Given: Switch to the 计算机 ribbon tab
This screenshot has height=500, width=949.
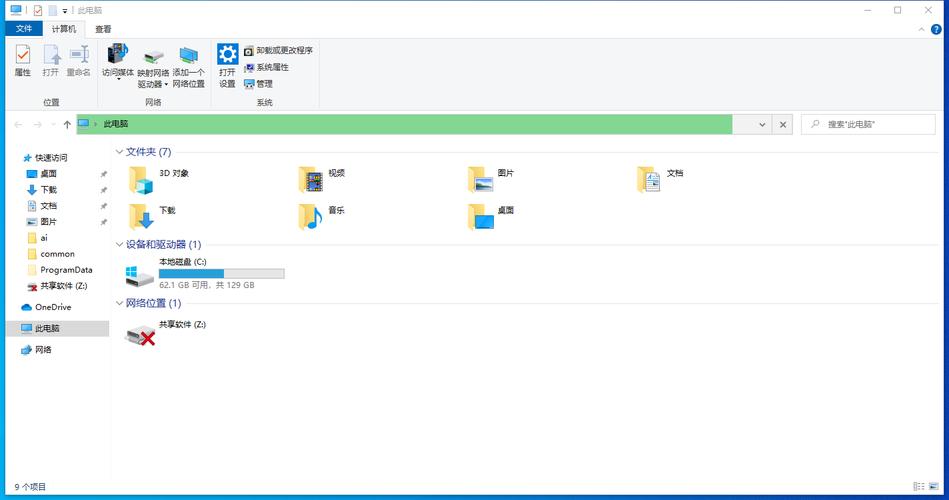Looking at the screenshot, I should (64, 28).
